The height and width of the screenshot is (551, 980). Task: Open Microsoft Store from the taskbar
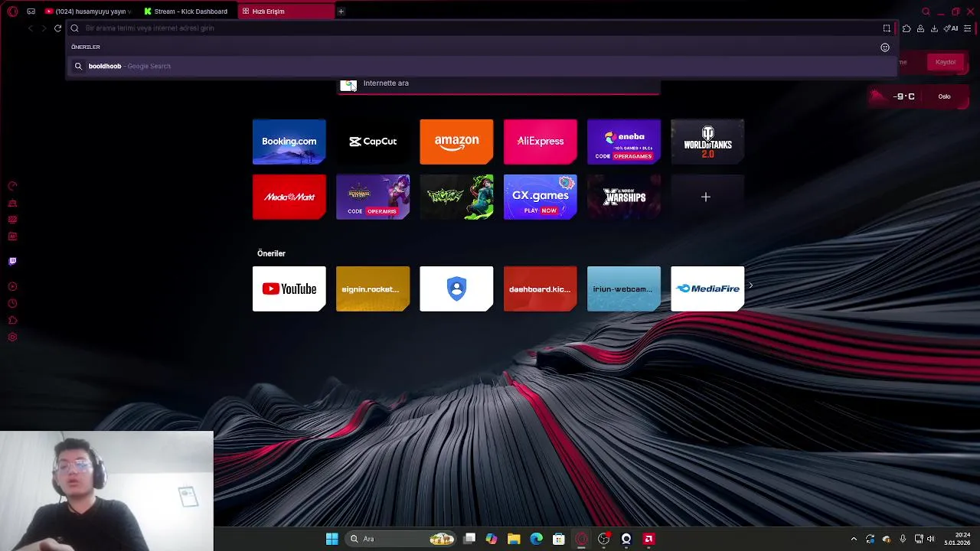(x=559, y=539)
